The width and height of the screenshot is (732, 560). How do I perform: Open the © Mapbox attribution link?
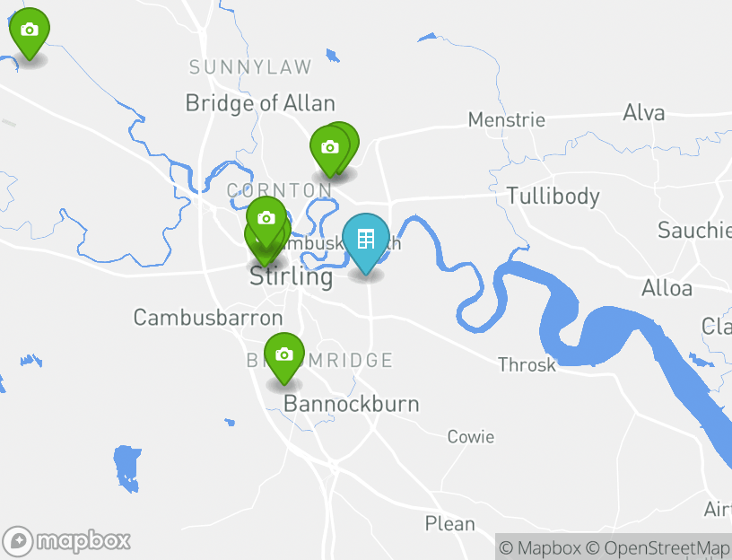coord(541,547)
